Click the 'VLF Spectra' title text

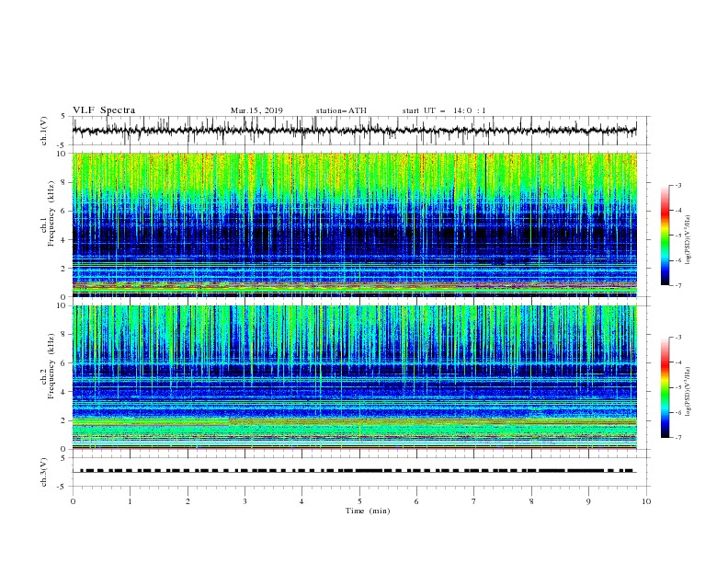click(x=104, y=110)
